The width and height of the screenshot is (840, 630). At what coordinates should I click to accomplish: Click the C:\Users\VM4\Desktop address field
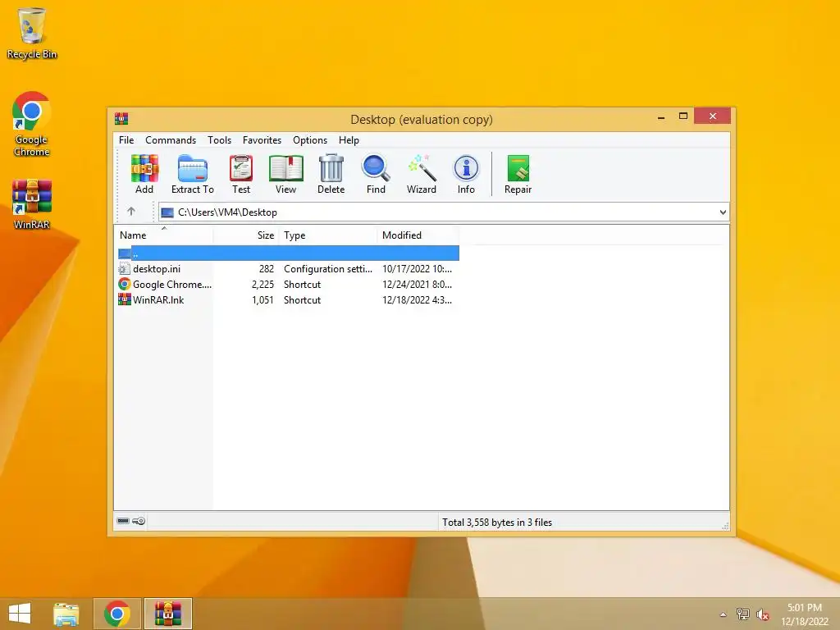(x=444, y=212)
